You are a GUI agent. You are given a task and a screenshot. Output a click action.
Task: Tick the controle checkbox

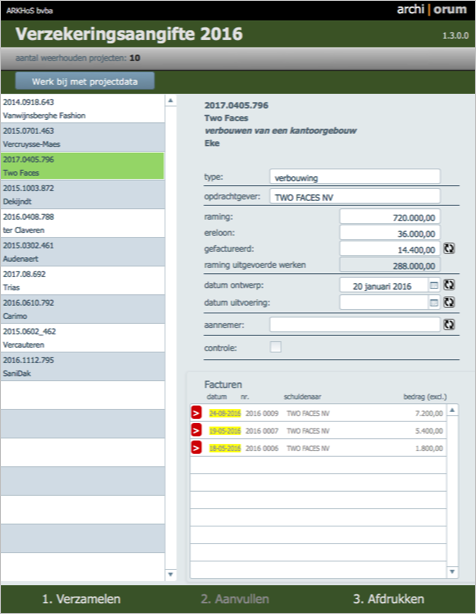(x=276, y=347)
